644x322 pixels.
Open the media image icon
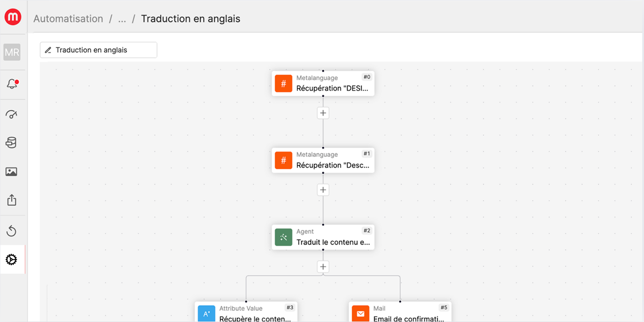pos(11,172)
